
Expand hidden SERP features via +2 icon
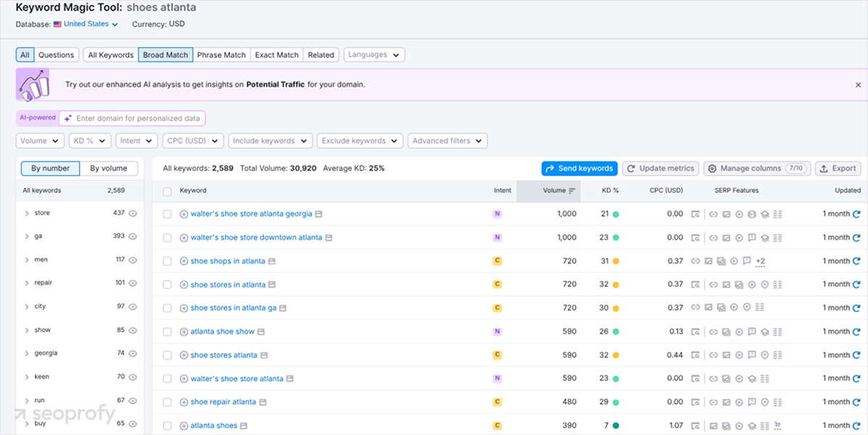[x=759, y=262]
